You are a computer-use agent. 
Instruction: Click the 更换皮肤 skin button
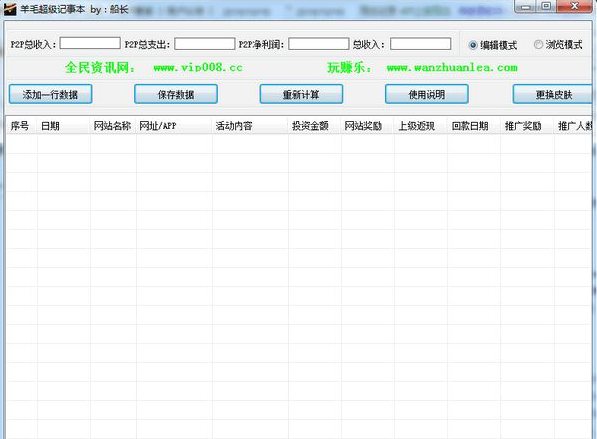pos(553,94)
